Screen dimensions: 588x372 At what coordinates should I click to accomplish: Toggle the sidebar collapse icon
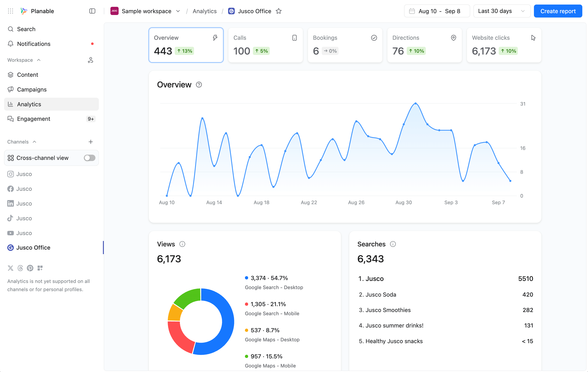[92, 11]
